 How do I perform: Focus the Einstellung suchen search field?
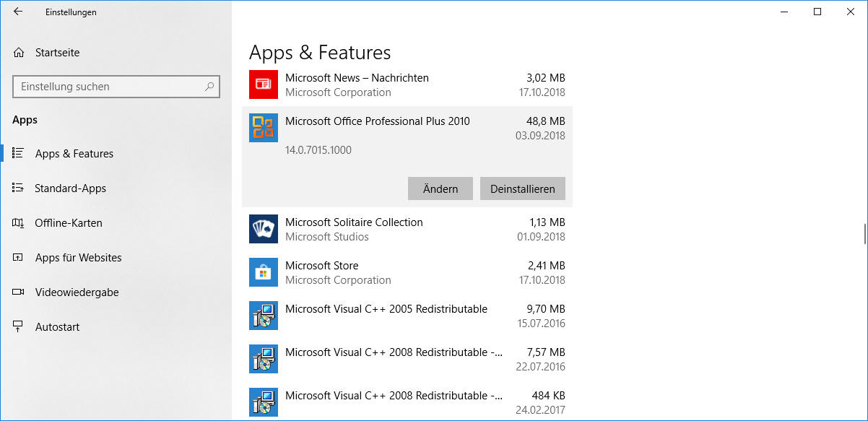coord(116,87)
